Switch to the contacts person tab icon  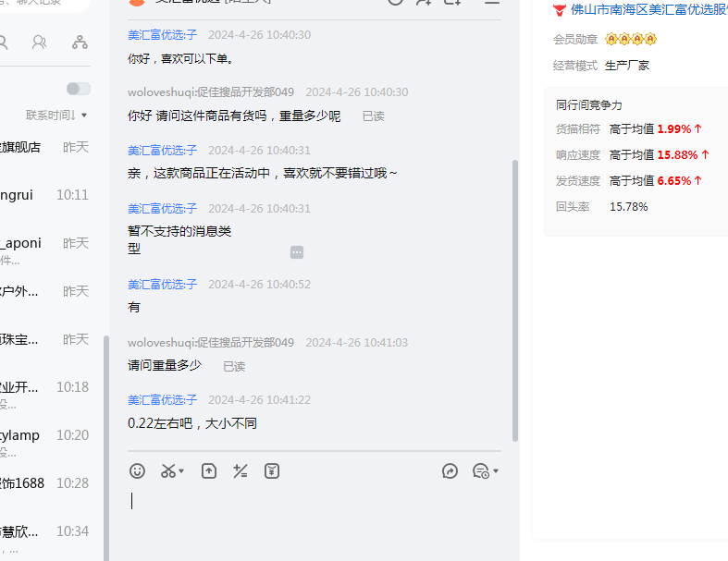tap(40, 43)
